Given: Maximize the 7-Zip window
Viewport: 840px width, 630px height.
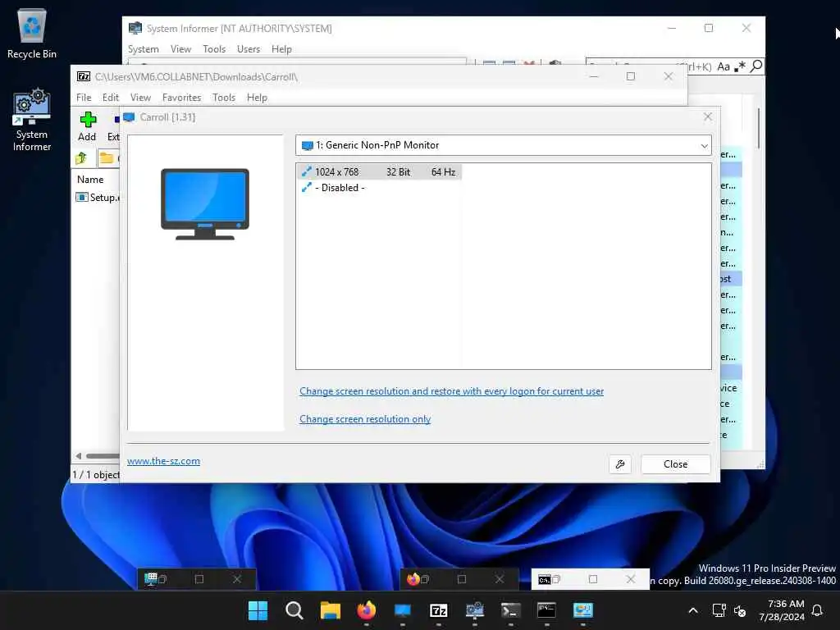Looking at the screenshot, I should click(x=631, y=76).
